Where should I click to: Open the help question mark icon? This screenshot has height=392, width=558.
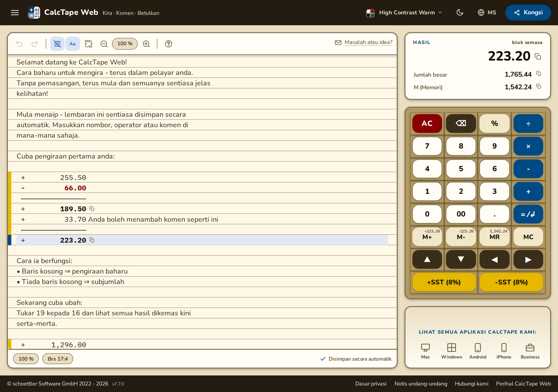click(168, 44)
